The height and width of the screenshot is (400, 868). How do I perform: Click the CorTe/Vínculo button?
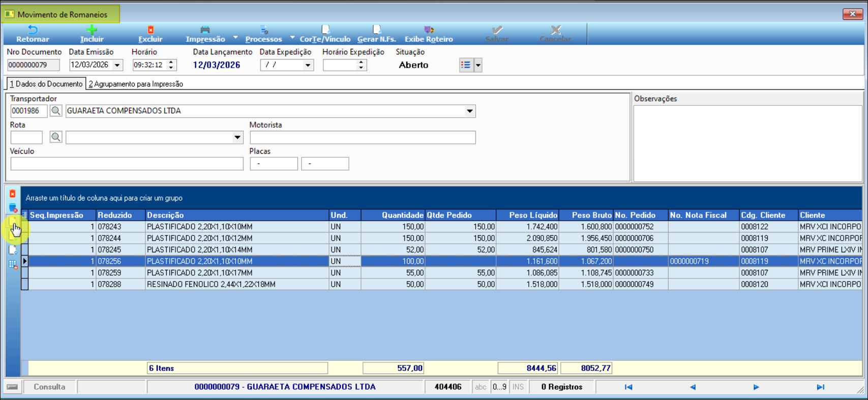(325, 34)
